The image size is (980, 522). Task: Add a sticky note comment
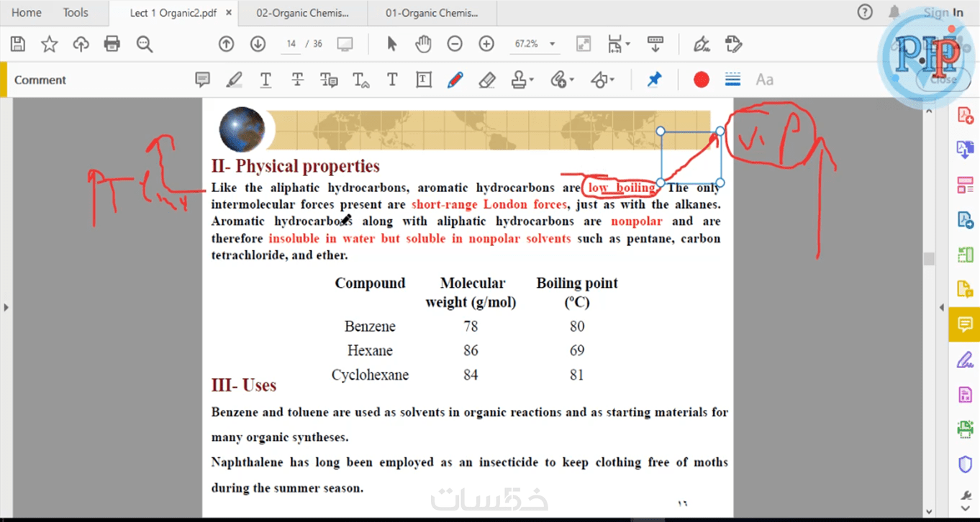[203, 80]
